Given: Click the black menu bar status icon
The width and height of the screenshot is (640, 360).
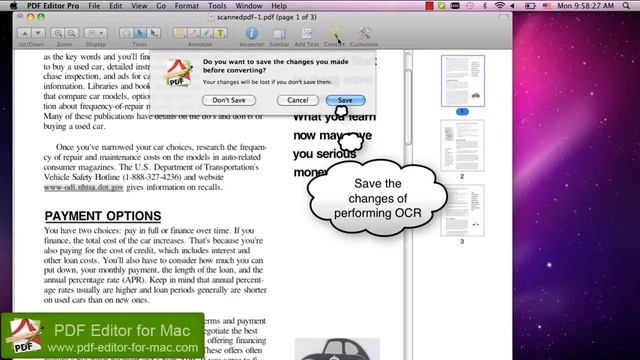Looking at the screenshot, I should point(455,6).
